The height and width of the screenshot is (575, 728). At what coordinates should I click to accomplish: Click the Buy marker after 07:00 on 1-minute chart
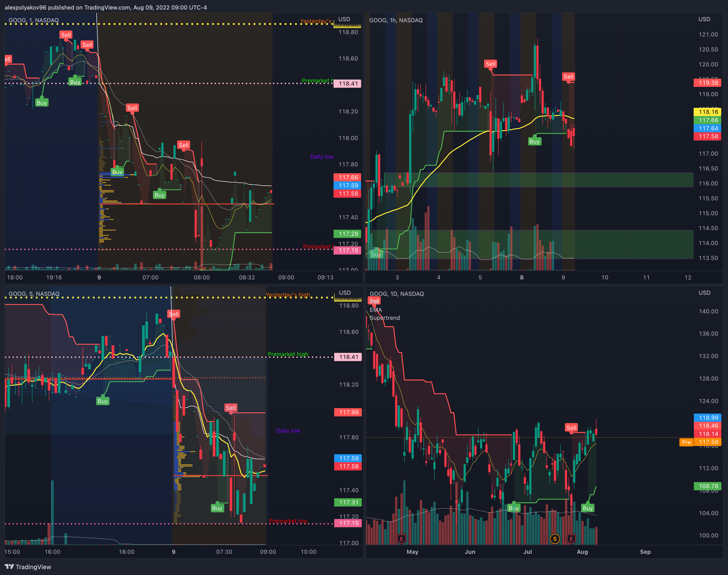click(x=160, y=195)
